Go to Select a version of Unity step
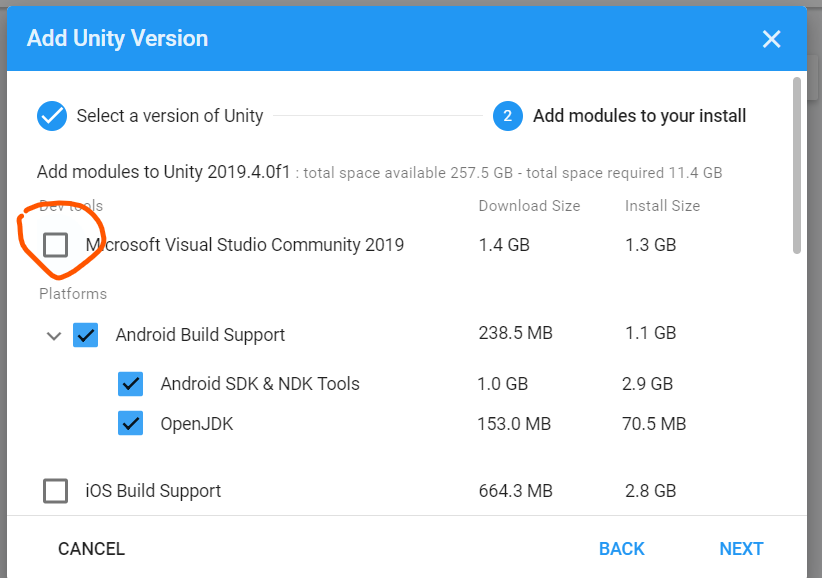 pos(169,116)
